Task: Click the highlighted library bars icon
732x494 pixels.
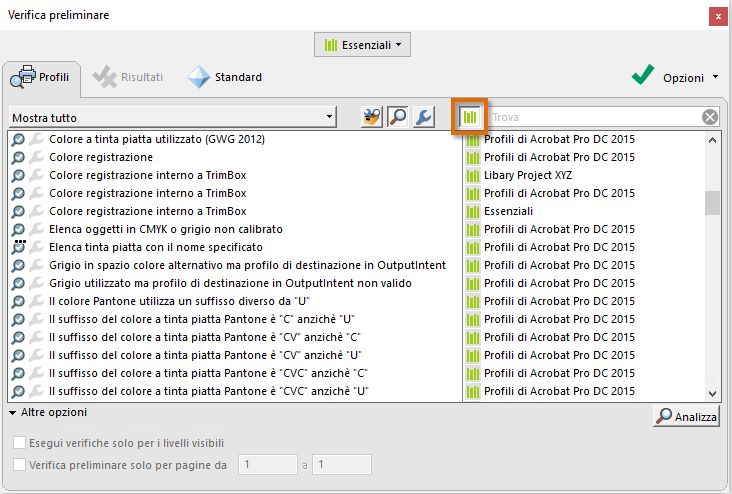Action: (469, 118)
